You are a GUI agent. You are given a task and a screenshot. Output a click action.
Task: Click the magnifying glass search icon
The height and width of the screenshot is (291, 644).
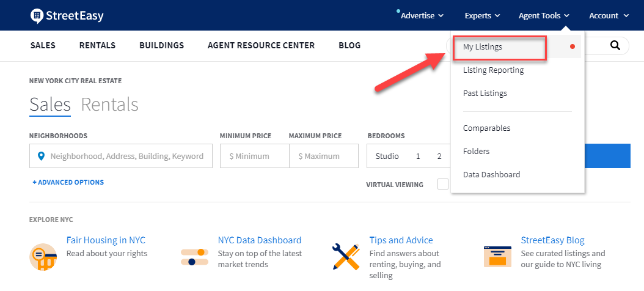click(615, 45)
